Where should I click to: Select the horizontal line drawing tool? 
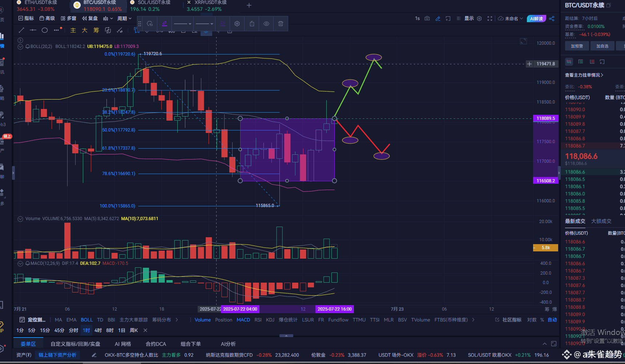[33, 30]
